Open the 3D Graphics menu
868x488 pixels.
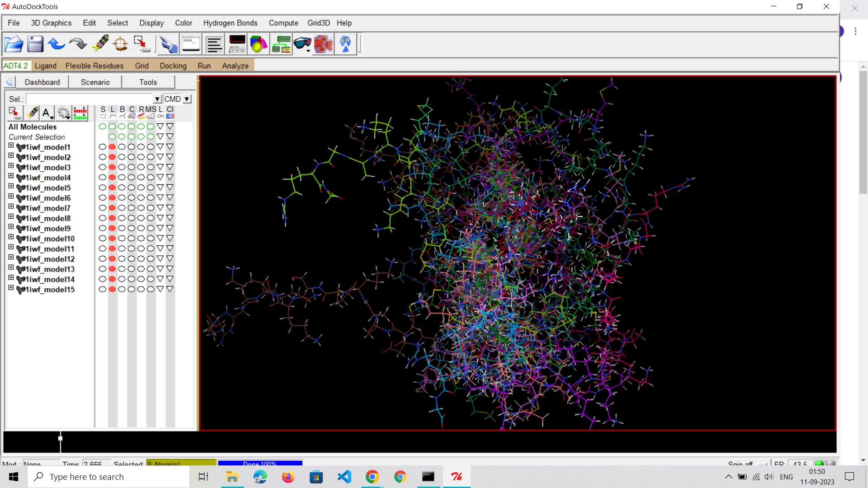(51, 23)
